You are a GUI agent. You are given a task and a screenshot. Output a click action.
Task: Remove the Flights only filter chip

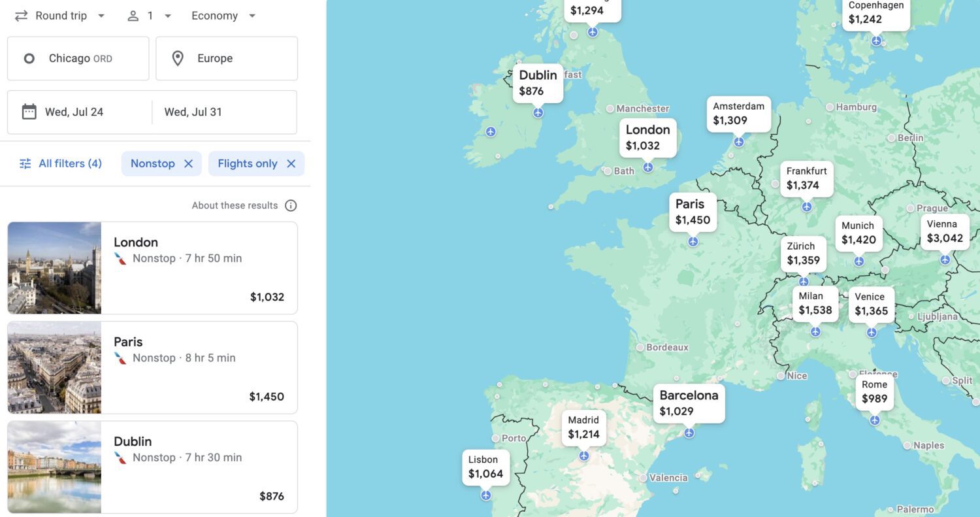(x=291, y=163)
